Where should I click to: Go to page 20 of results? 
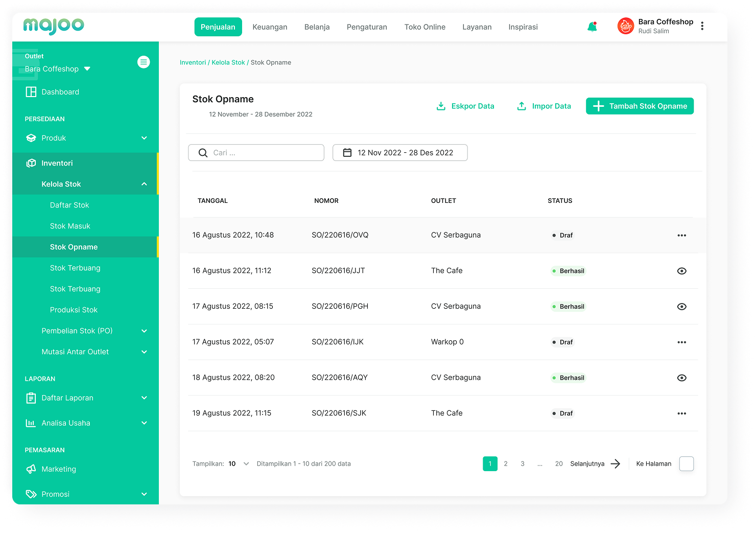tap(559, 464)
